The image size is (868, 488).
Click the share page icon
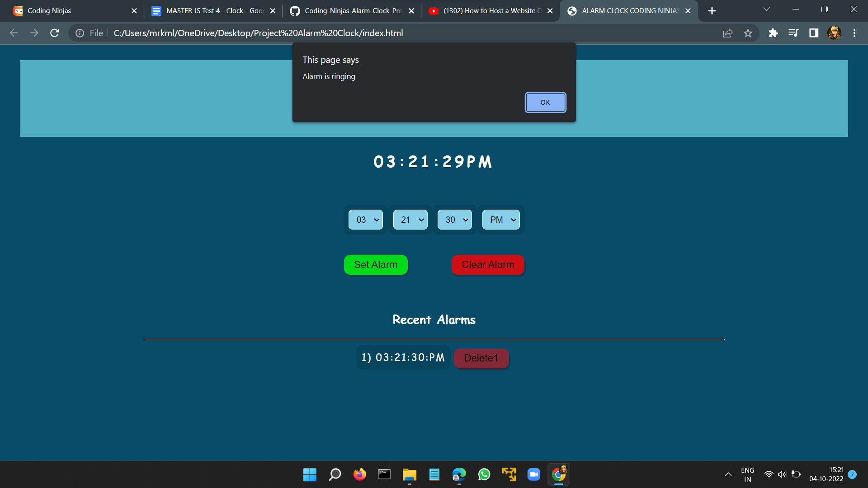[727, 33]
